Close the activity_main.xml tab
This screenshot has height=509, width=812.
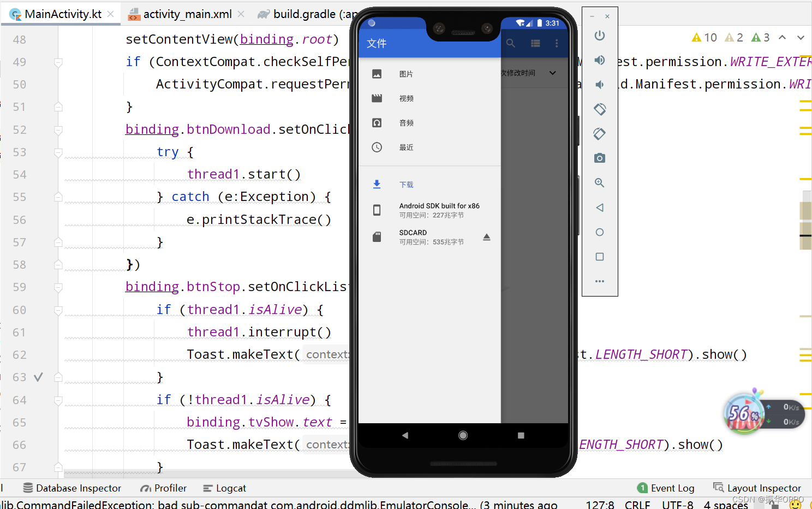click(x=241, y=14)
